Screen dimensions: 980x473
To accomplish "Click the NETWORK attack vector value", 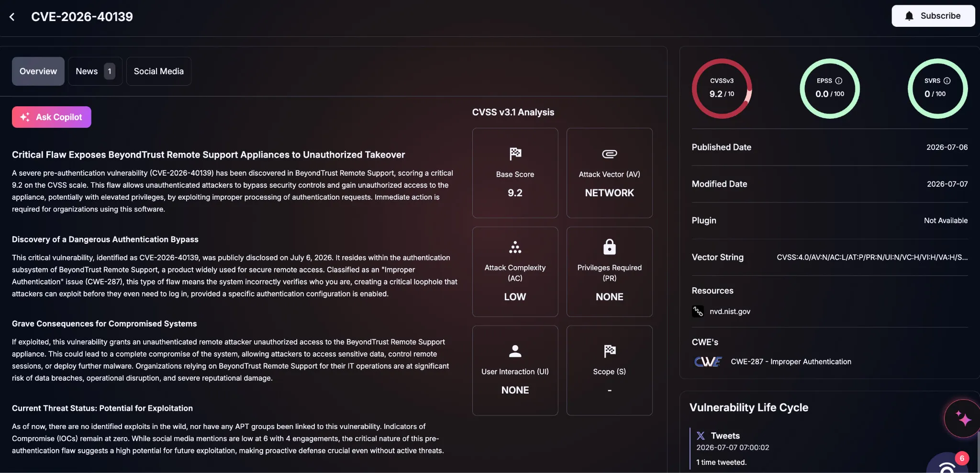I will (x=609, y=193).
